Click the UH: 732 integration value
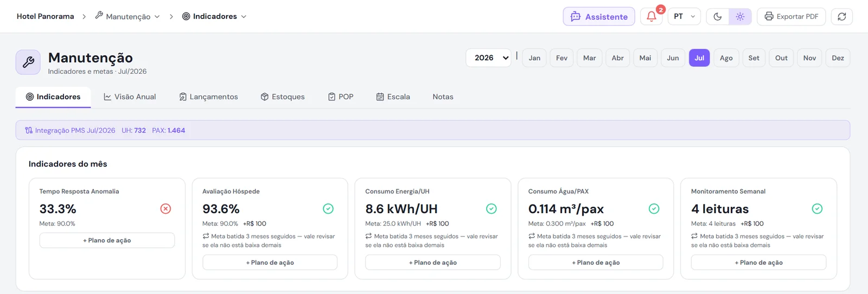The image size is (868, 294). coord(133,130)
